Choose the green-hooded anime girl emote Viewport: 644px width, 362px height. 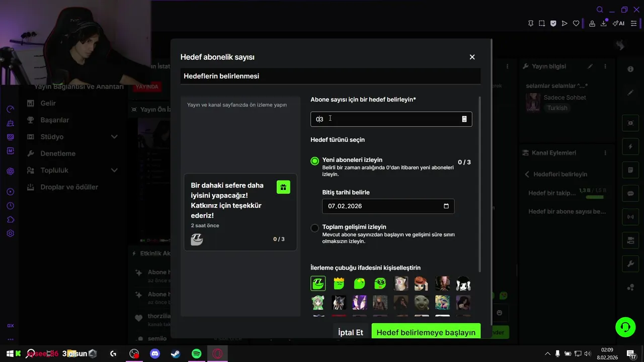[318, 302]
